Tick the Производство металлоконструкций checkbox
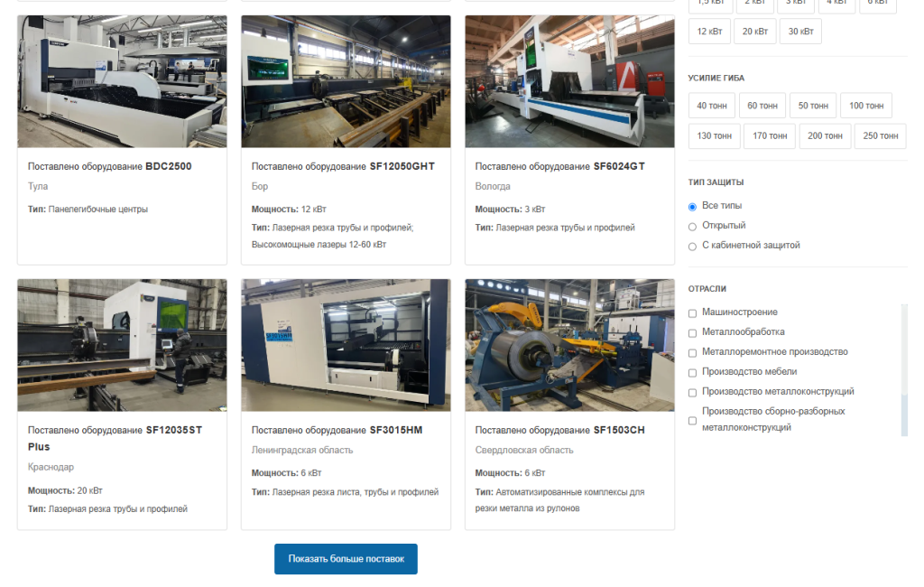Image resolution: width=924 pixels, height=587 pixels. (692, 393)
